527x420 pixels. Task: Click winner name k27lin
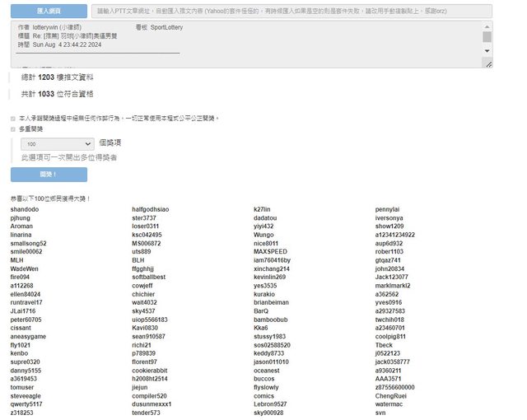262,210
